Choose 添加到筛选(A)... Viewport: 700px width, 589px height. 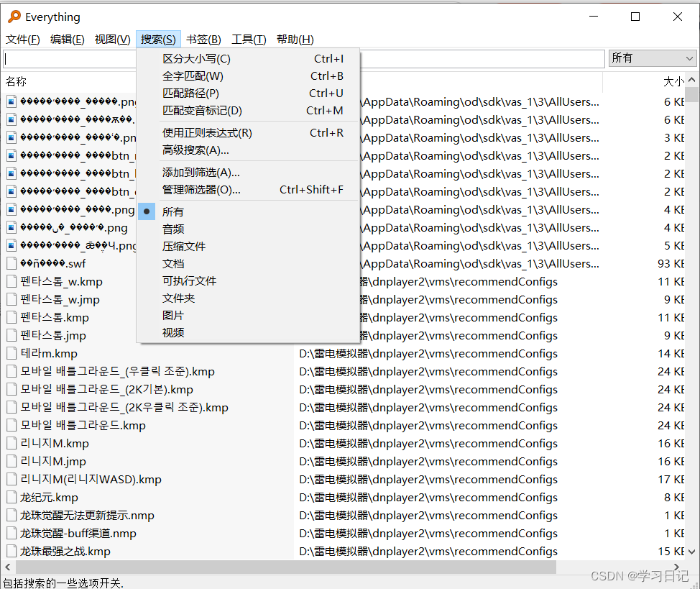tap(248, 173)
